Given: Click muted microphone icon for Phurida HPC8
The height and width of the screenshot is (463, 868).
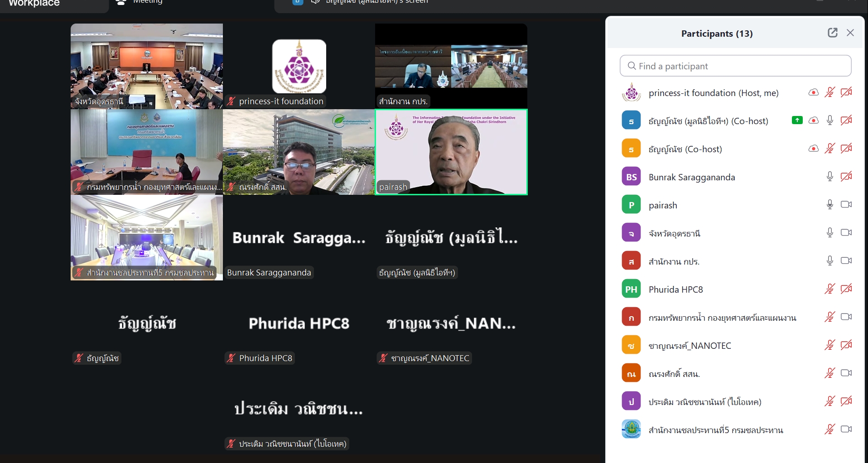Looking at the screenshot, I should pos(829,289).
